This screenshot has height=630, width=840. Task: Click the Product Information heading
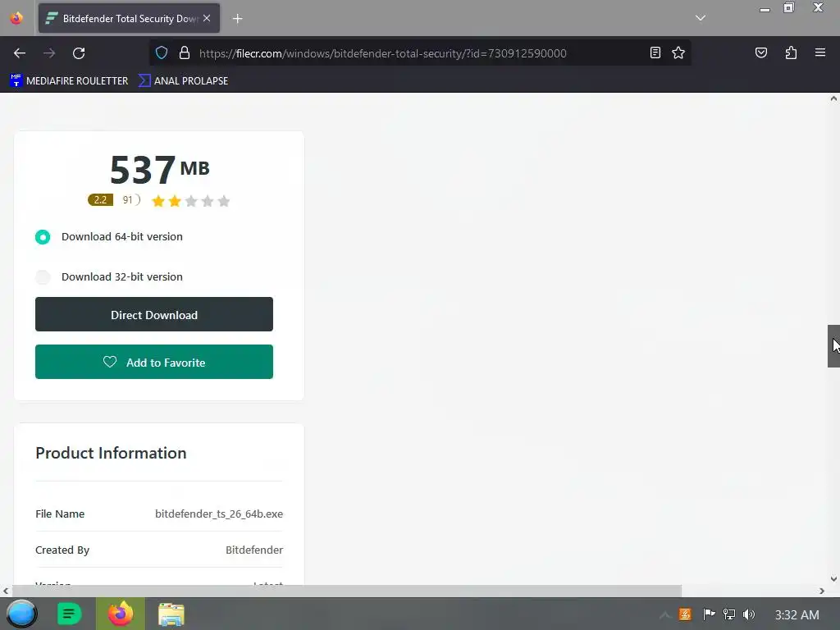coord(111,453)
